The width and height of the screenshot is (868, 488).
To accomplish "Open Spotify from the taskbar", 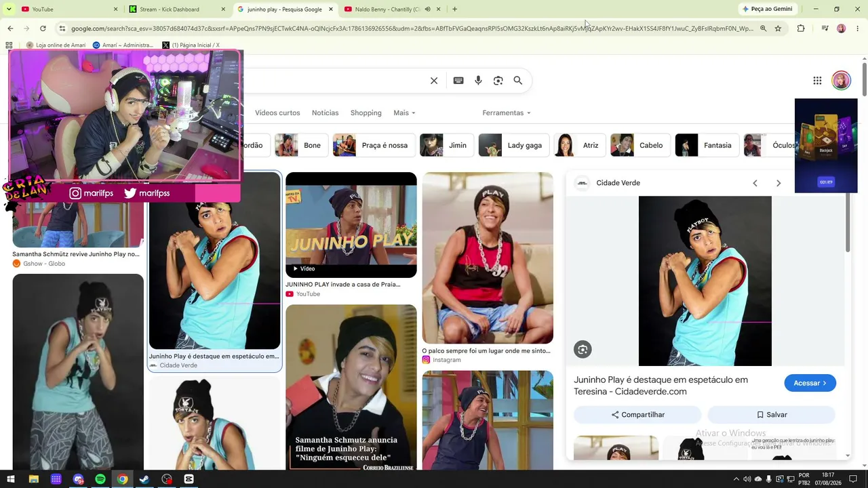I will 100,479.
